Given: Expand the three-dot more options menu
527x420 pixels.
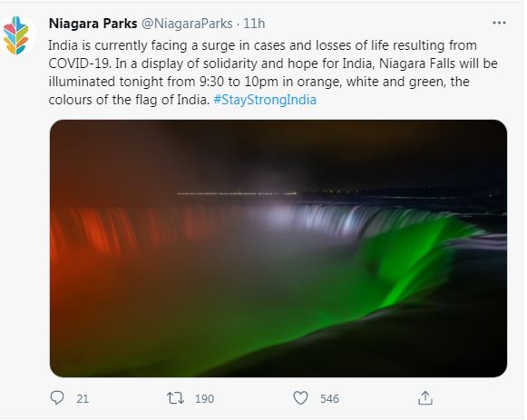Looking at the screenshot, I should 499,23.
